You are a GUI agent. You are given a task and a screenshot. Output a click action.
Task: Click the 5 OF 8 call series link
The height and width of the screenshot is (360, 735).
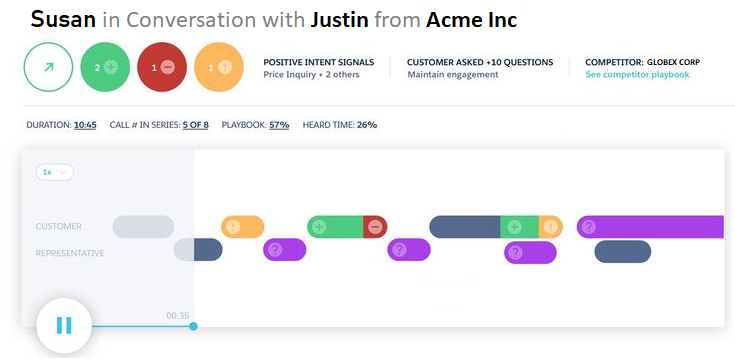[x=195, y=125]
